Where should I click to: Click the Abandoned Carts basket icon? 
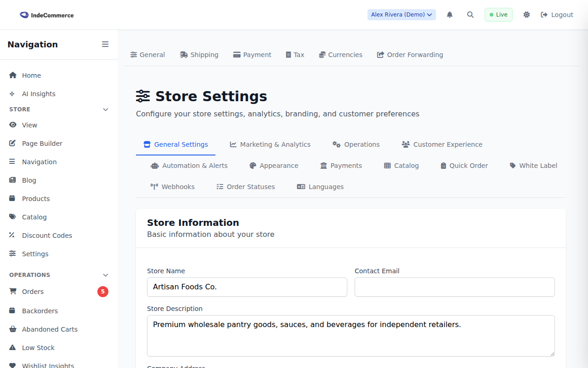13,329
